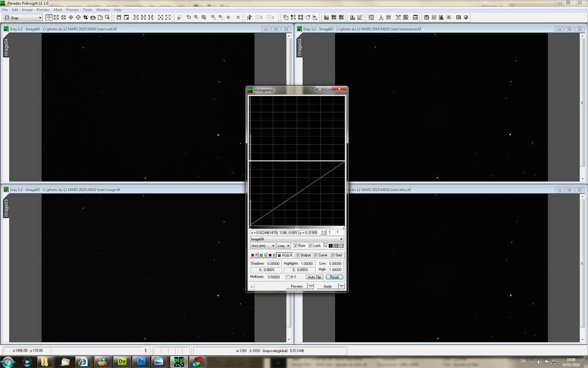Open Dreamweaver from the taskbar
The width and height of the screenshot is (588, 368).
coord(122,361)
